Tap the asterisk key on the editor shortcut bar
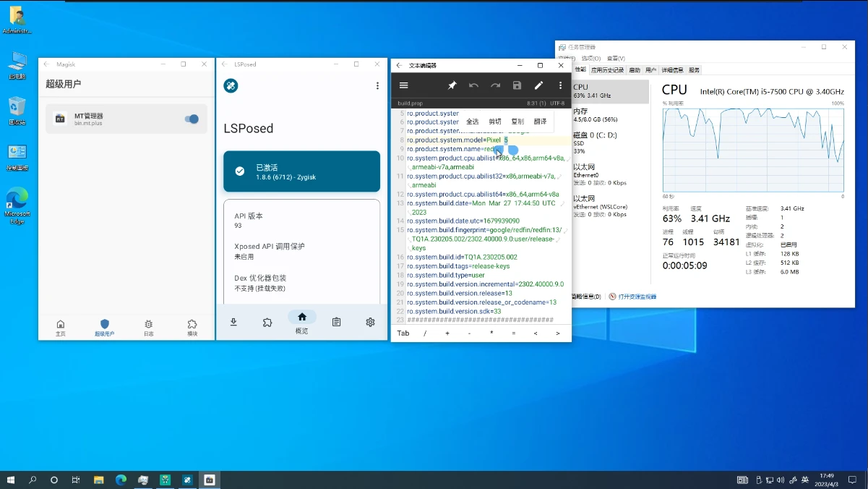This screenshot has height=489, width=868. pos(491,333)
